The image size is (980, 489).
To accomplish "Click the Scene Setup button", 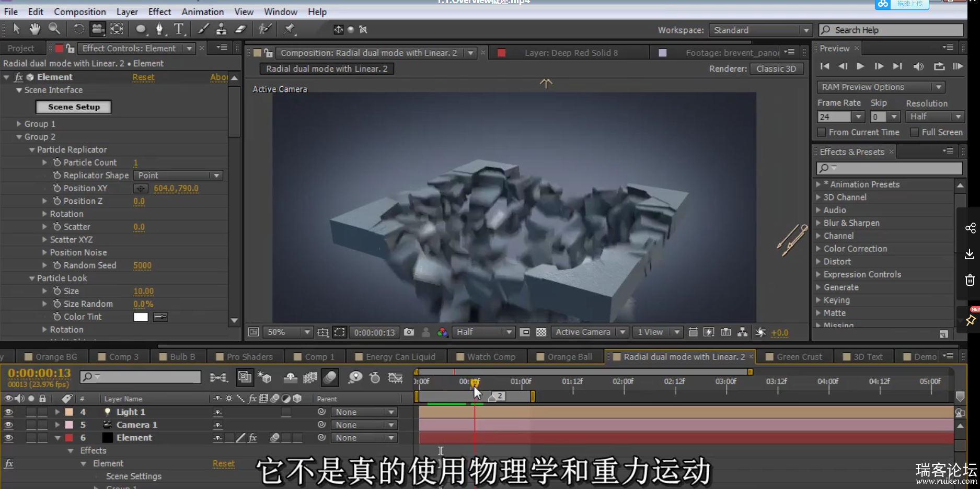I will click(x=74, y=107).
